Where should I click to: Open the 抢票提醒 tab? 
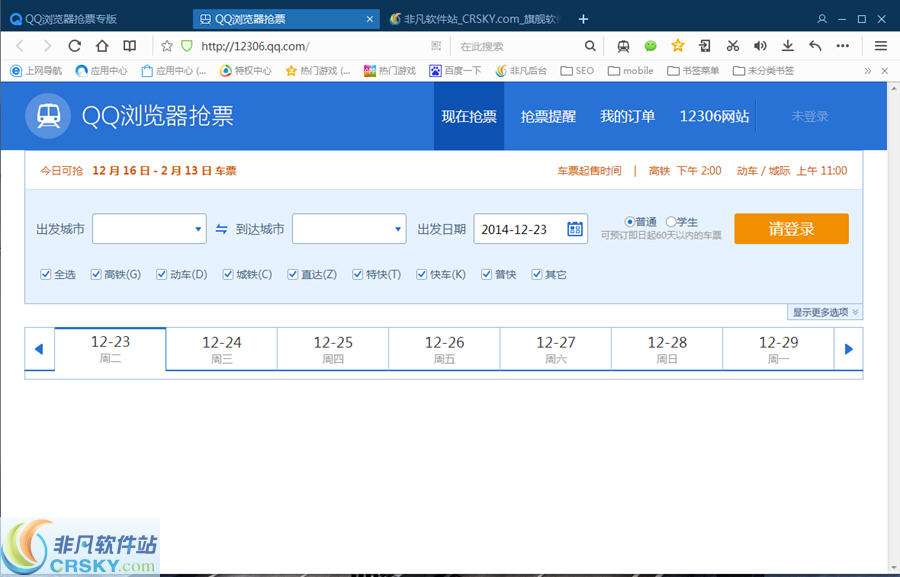tap(548, 116)
